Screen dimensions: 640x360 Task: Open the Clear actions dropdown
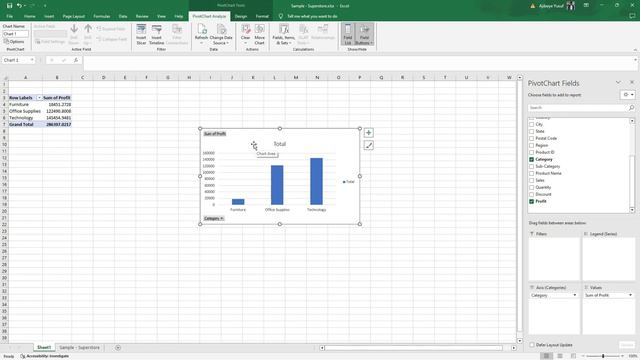point(245,40)
